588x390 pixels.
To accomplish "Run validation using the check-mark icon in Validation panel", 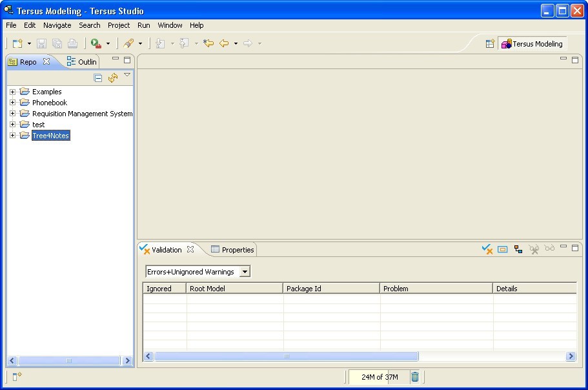I will click(x=487, y=249).
